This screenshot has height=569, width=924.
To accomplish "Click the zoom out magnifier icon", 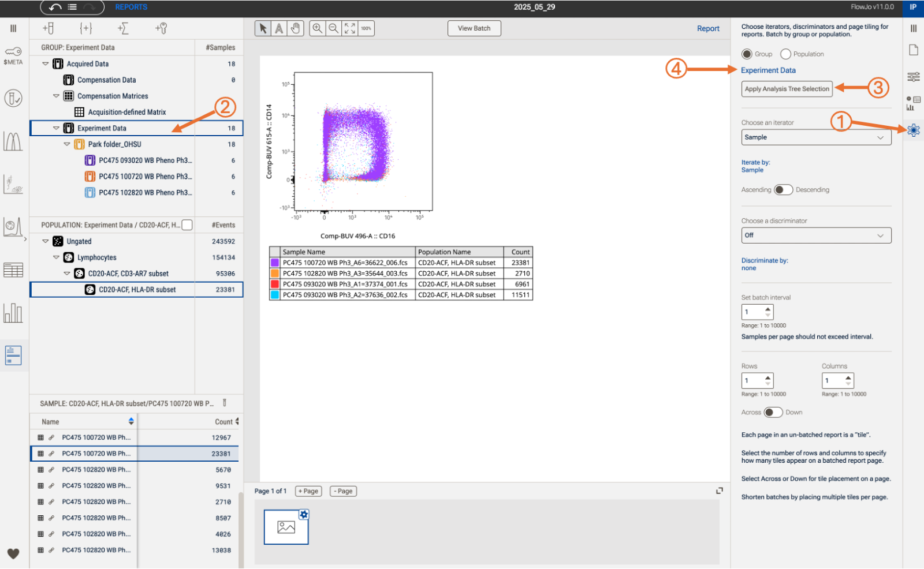I will pyautogui.click(x=334, y=28).
